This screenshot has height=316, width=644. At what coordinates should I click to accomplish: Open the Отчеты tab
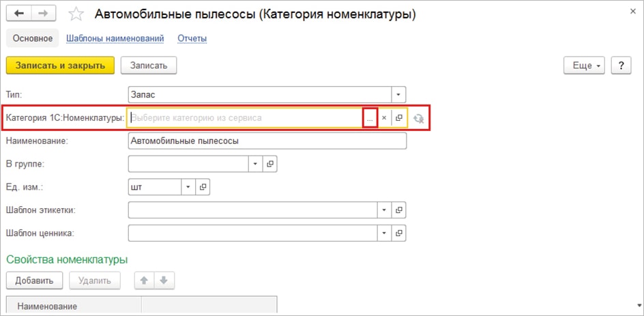(192, 38)
